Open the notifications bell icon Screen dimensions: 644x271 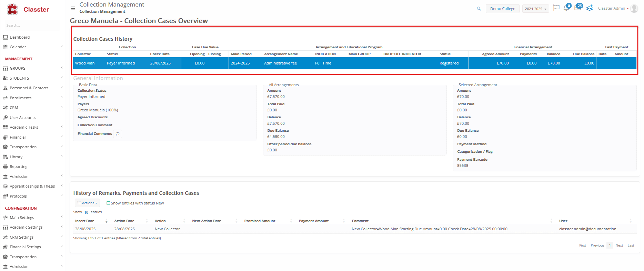click(x=566, y=8)
